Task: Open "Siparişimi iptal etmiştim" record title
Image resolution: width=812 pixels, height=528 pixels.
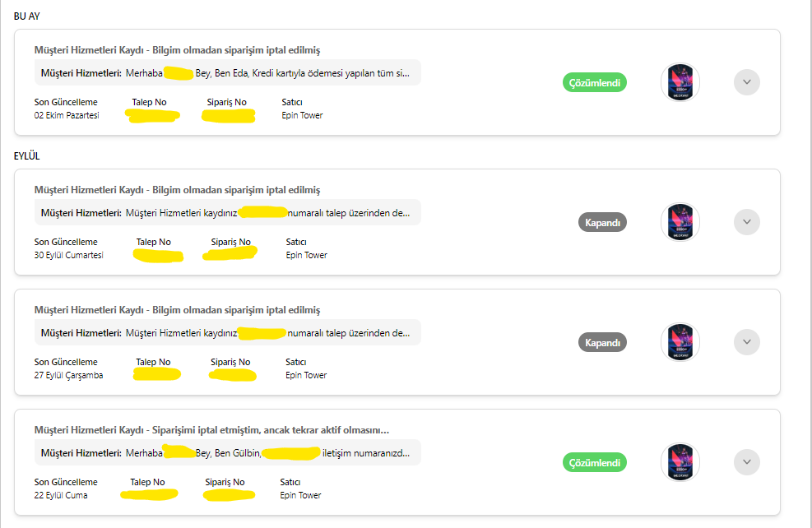Action: 211,430
